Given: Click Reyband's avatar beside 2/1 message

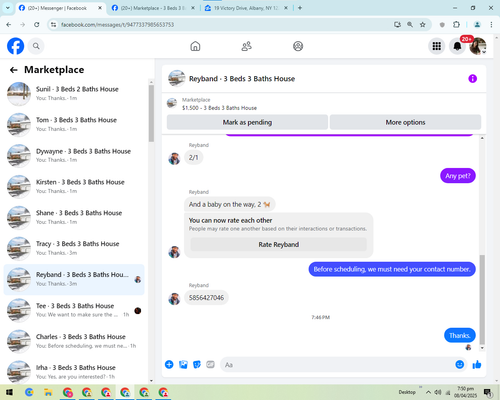Looking at the screenshot, I should (174, 159).
